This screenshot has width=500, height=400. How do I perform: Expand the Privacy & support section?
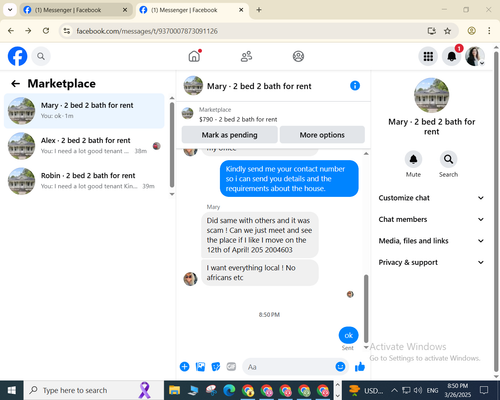[431, 262]
